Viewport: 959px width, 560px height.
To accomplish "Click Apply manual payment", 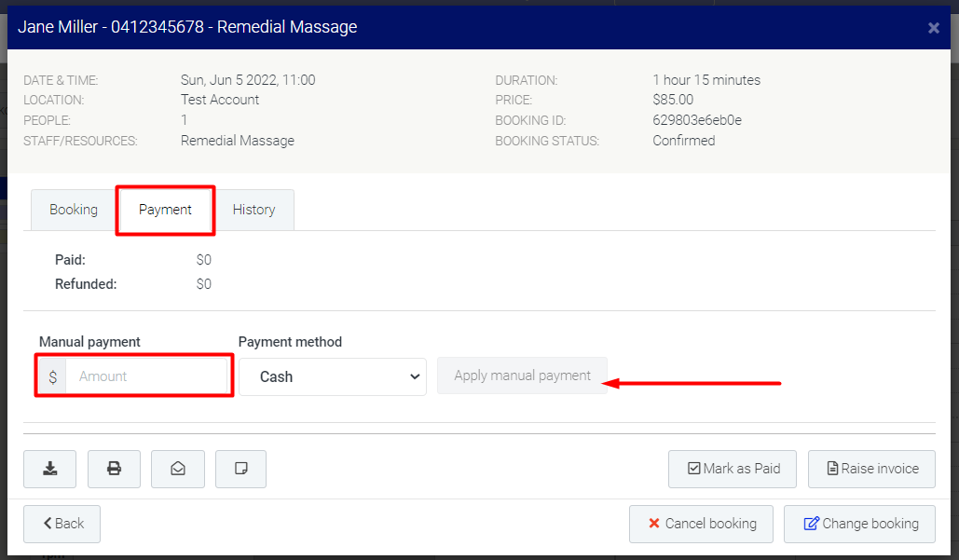I will pos(522,376).
